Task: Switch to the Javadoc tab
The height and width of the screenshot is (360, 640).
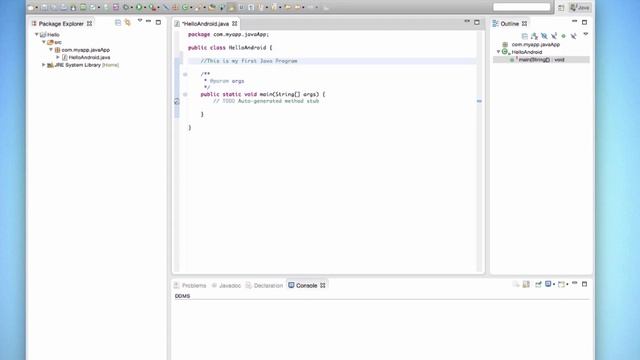Action: click(227, 285)
